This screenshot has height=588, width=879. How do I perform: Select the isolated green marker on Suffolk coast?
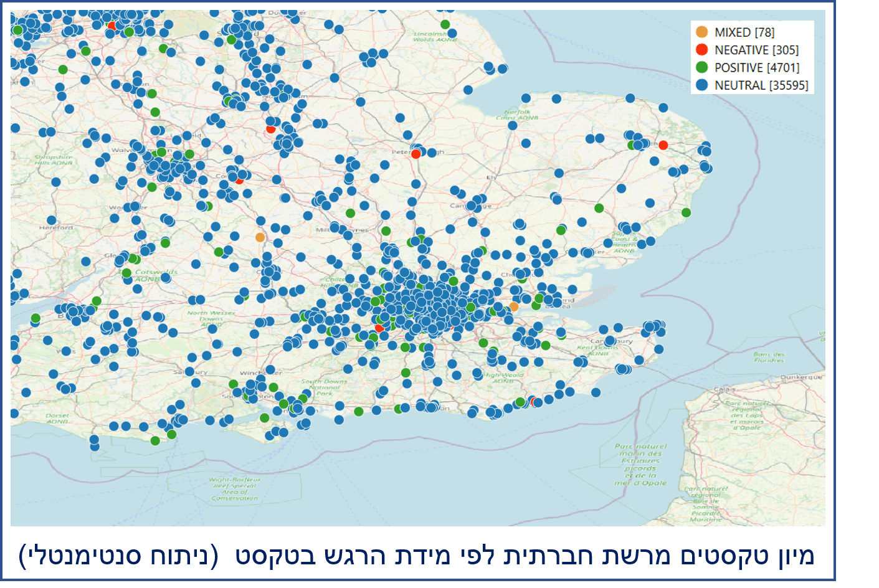687,212
